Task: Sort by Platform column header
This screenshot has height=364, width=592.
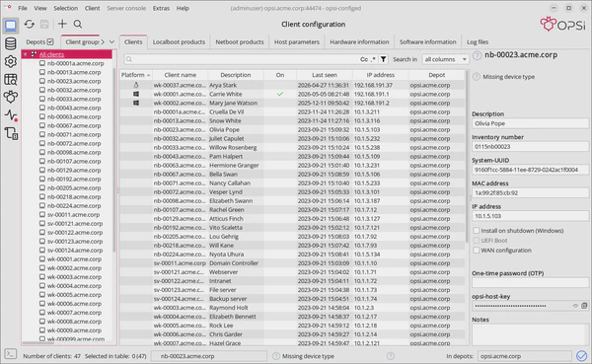Action: coord(135,75)
